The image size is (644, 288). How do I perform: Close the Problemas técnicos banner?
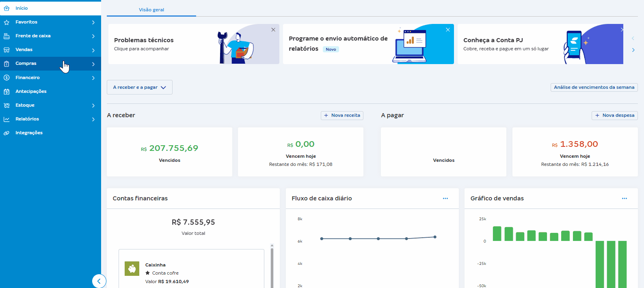273,30
